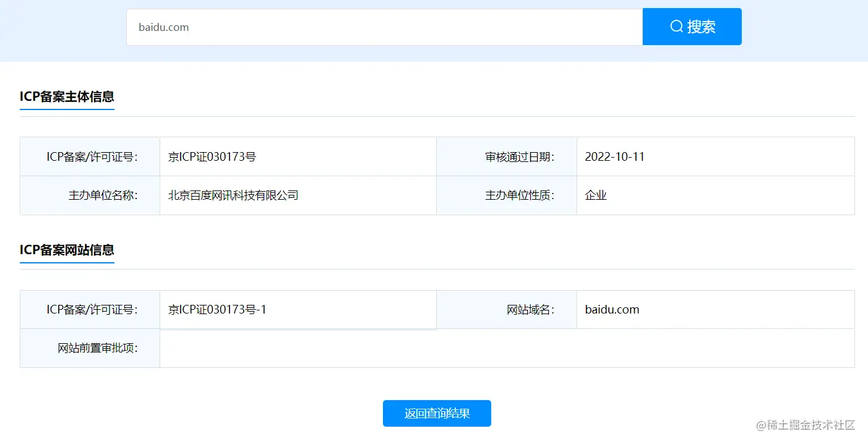This screenshot has height=444, width=868.
Task: Click the 网站域名 label
Action: 530,310
